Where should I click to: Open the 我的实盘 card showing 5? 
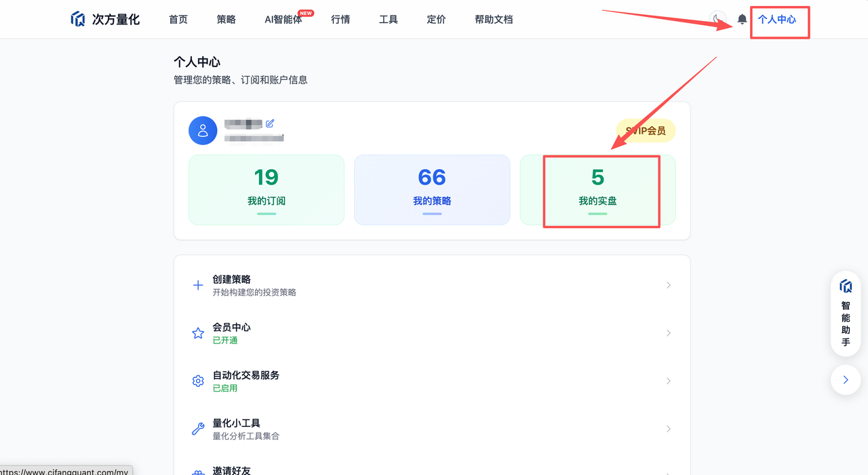tap(597, 190)
